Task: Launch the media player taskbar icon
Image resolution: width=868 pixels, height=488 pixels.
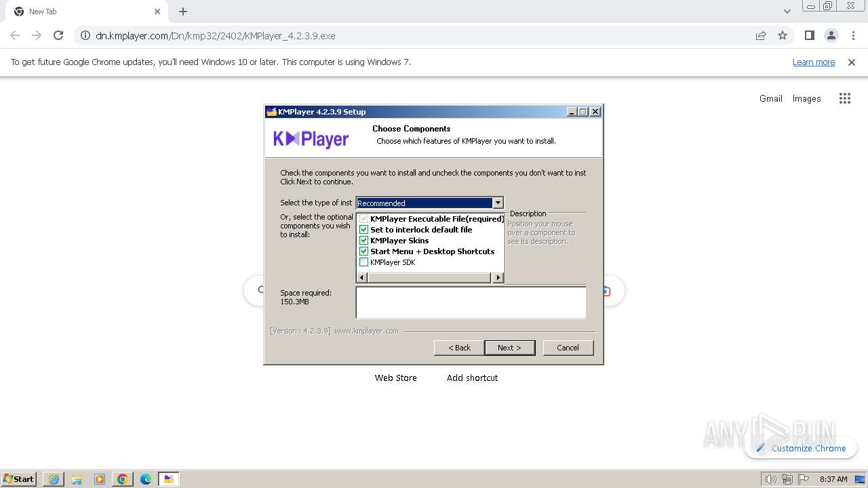Action: tap(100, 479)
